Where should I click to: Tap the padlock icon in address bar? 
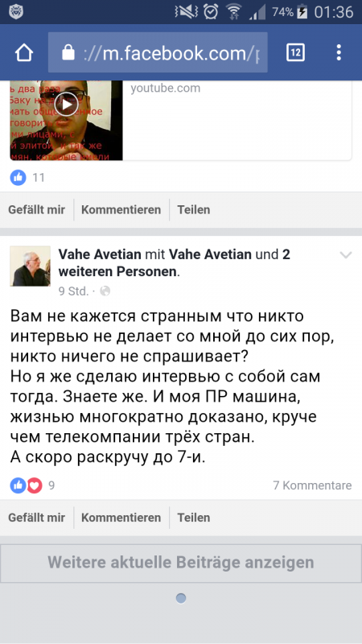tap(68, 52)
